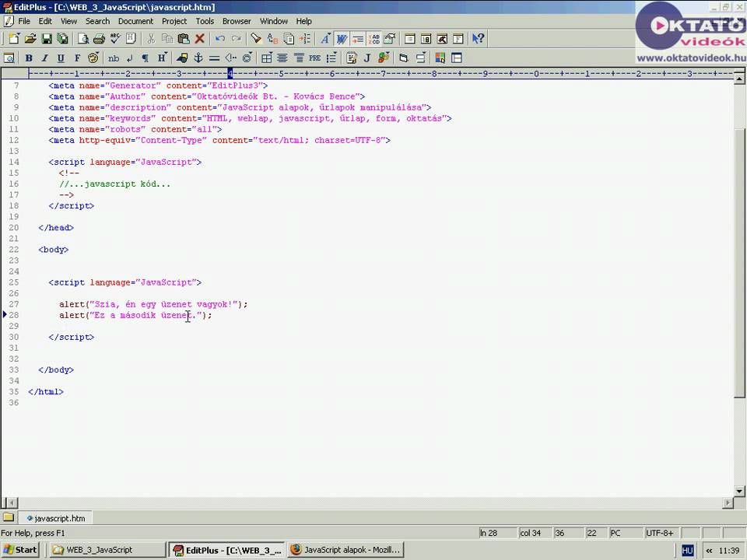The width and height of the screenshot is (747, 560).
Task: Click the vertical scrollbar down arrow
Action: click(x=739, y=491)
